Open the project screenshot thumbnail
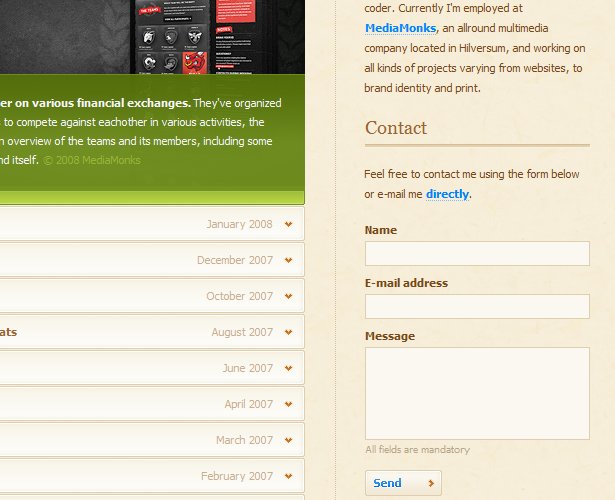This screenshot has height=500, width=615. tap(152, 37)
